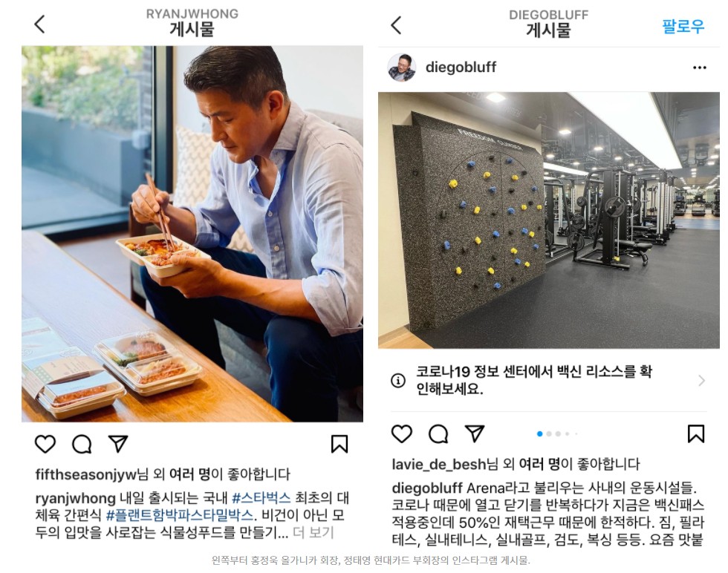728x573 pixels.
Task: Open the three-dot menu for diegobluff
Action: pos(699,68)
